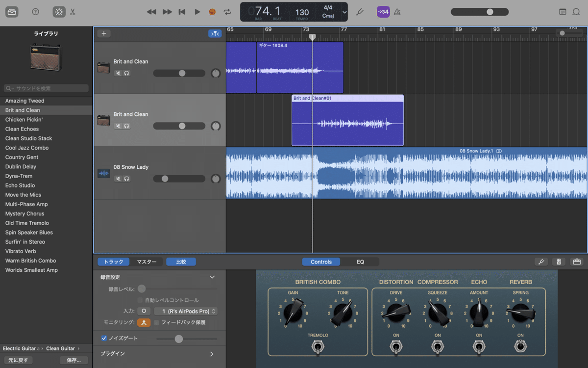Flip the DISTORTION ON switch
Viewport: 588px width, 368px height.
tap(396, 347)
